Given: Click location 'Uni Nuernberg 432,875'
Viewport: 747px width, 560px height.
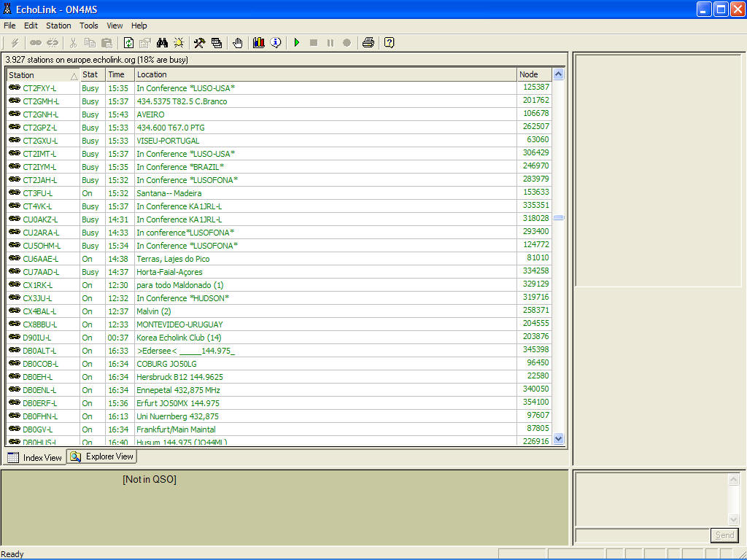Looking at the screenshot, I should pos(177,416).
